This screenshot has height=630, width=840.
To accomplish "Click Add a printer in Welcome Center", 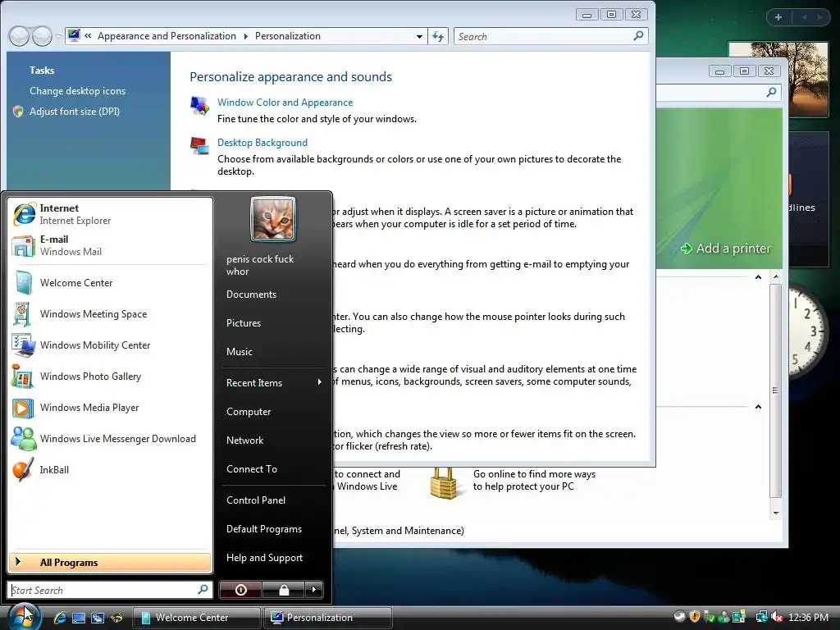I will click(725, 249).
